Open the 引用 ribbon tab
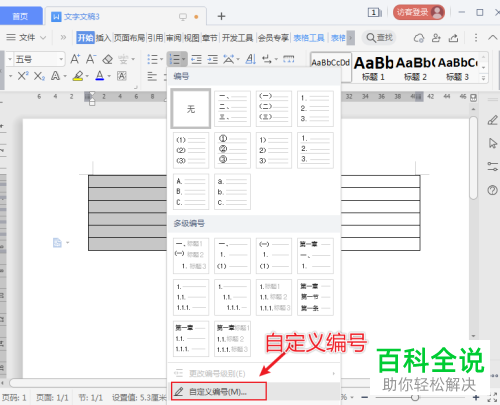The height and width of the screenshot is (405, 500). pos(155,38)
